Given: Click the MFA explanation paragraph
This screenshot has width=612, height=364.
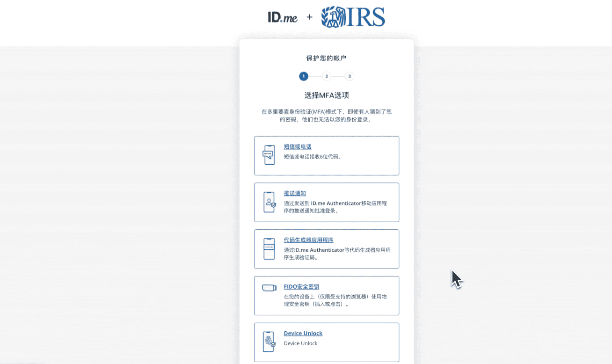Looking at the screenshot, I should point(327,116).
